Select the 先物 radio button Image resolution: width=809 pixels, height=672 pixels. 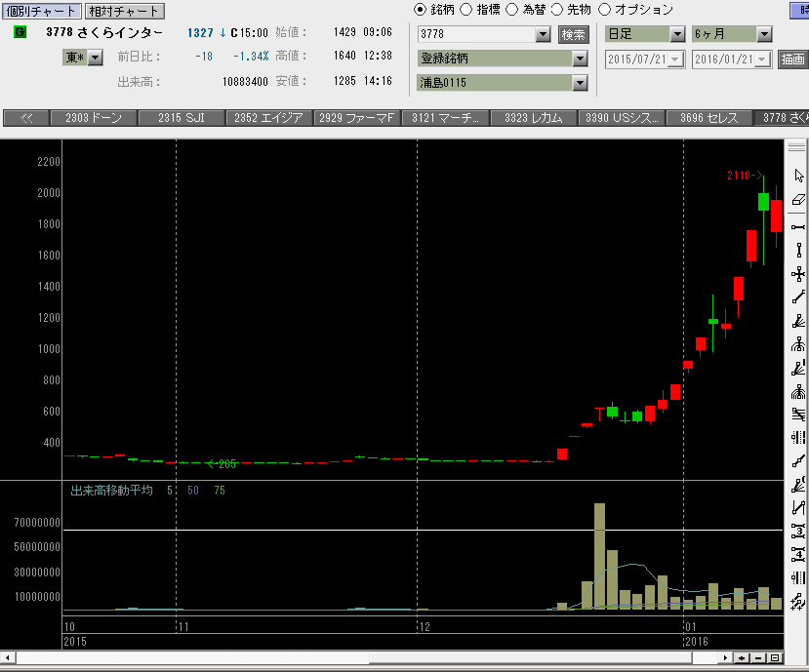pos(557,10)
